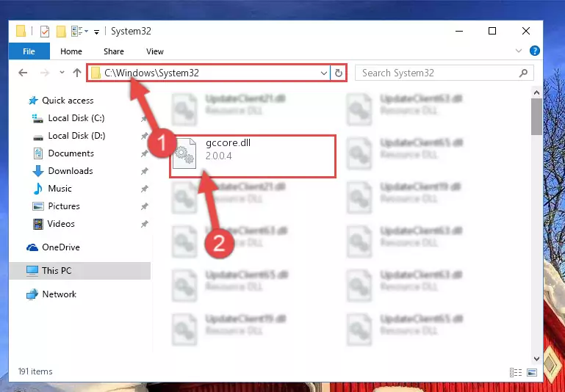Go back with the left arrow
Screen dimensions: 565x392
coord(23,73)
